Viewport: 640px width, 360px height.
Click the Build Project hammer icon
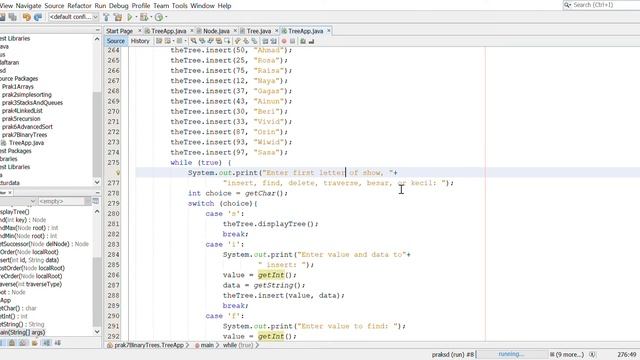pyautogui.click(x=106, y=17)
